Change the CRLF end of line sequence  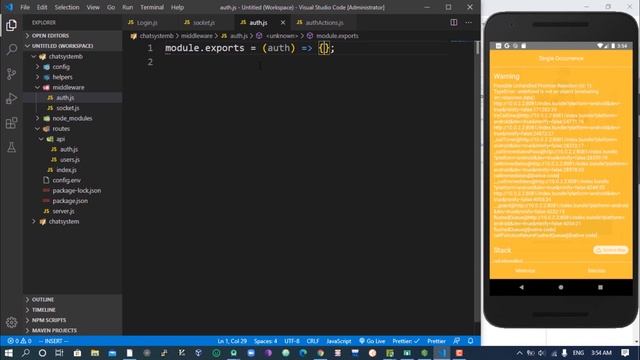pyautogui.click(x=313, y=341)
